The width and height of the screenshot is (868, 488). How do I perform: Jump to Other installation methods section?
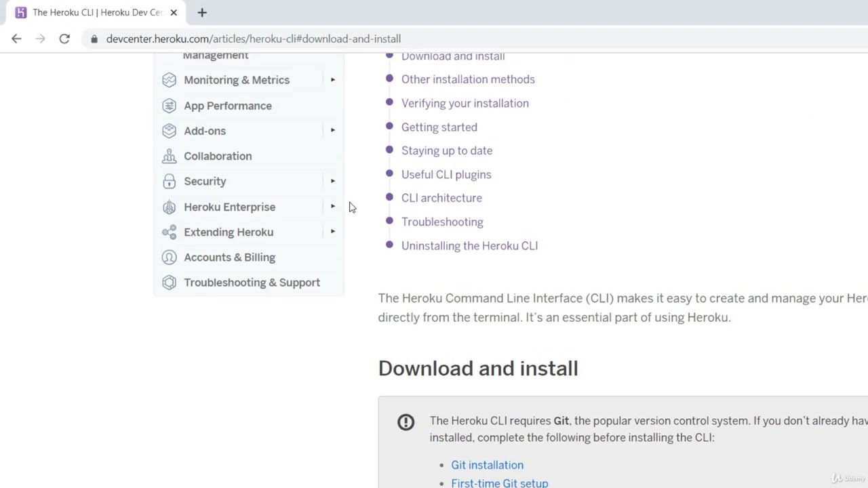468,79
